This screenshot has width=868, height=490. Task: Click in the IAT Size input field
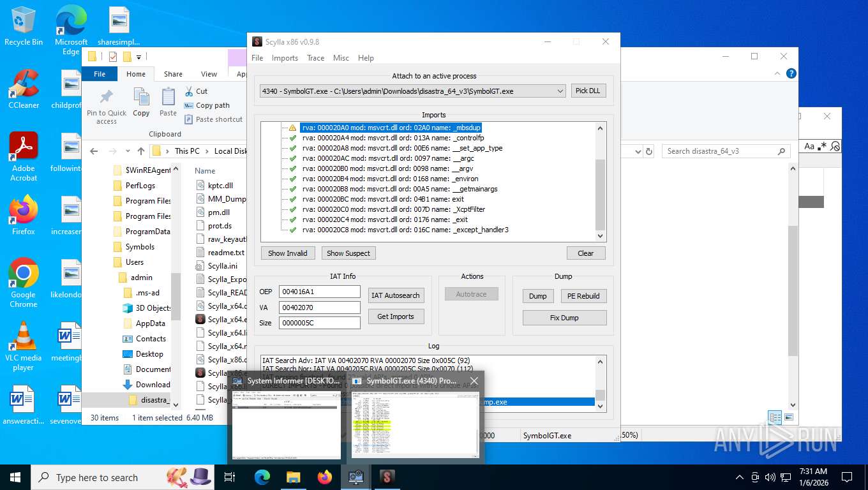pyautogui.click(x=320, y=323)
